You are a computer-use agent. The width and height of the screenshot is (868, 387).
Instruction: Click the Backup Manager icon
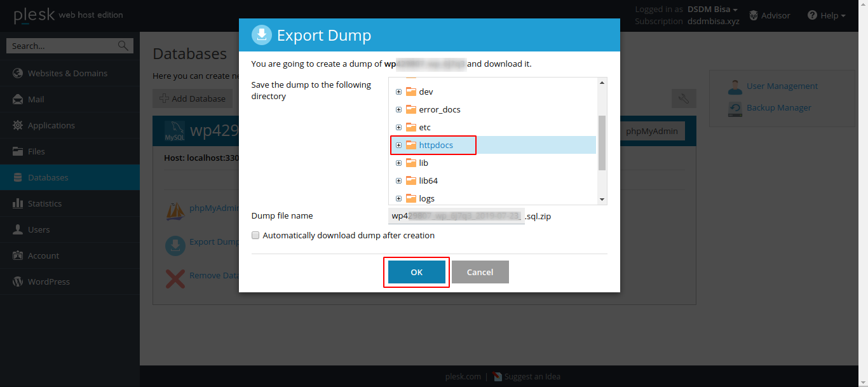pyautogui.click(x=735, y=109)
